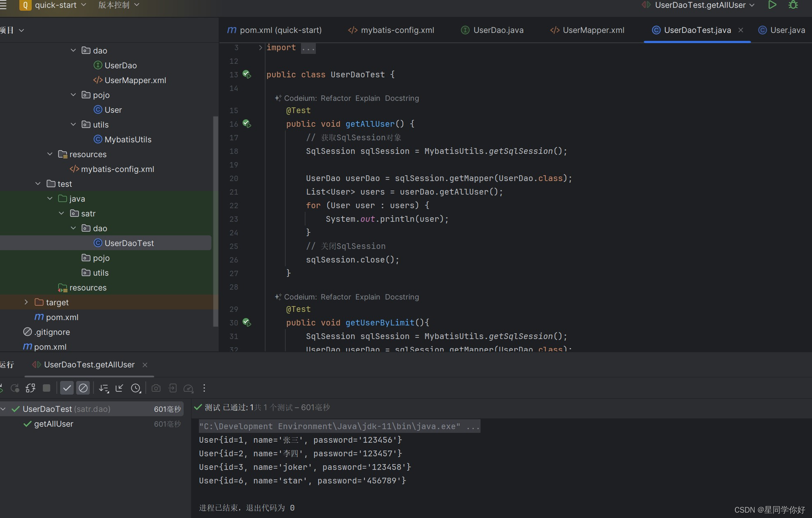Click the run gutter icon beside getUserByLimit
The height and width of the screenshot is (518, 812).
coord(247,323)
